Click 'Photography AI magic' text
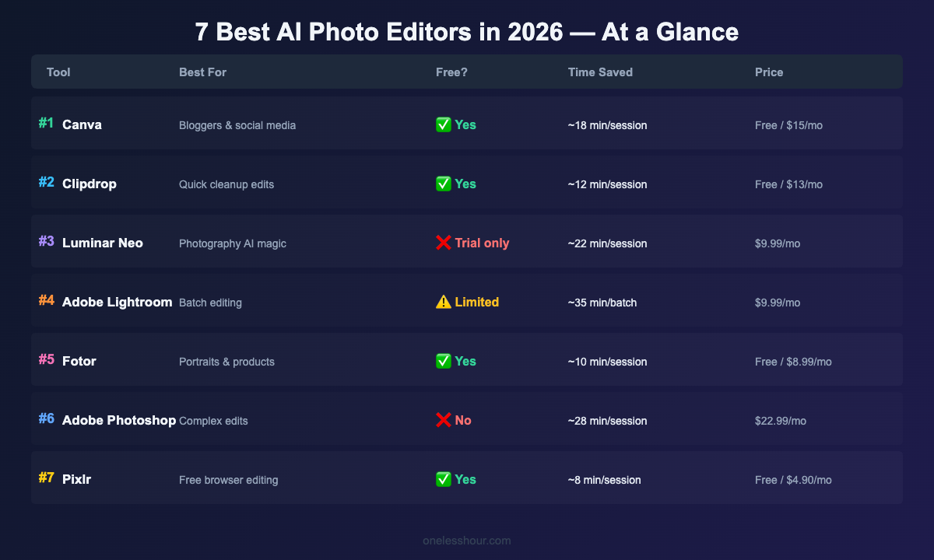The image size is (934, 560). [x=233, y=243]
